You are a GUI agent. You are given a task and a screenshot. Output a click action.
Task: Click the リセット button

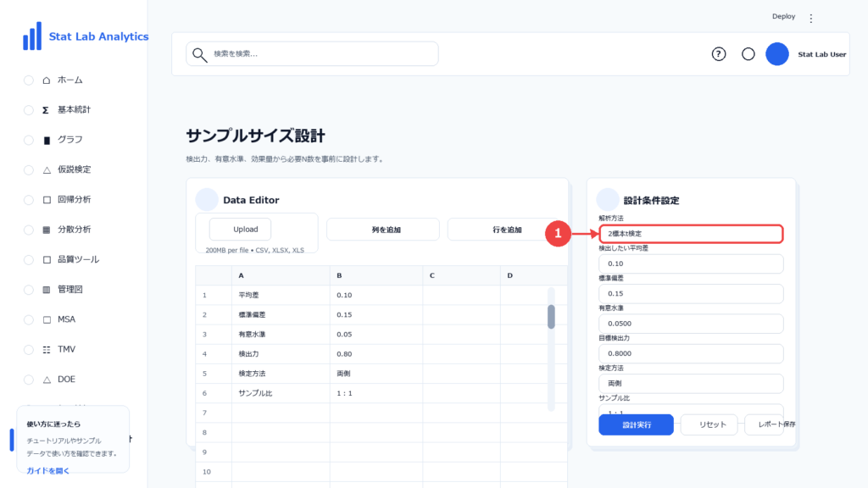tap(709, 425)
